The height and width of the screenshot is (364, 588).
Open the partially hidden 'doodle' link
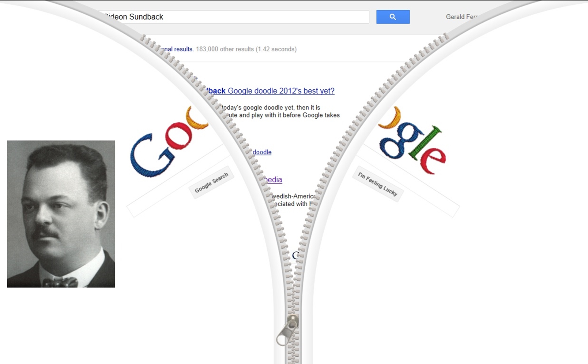[x=262, y=152]
